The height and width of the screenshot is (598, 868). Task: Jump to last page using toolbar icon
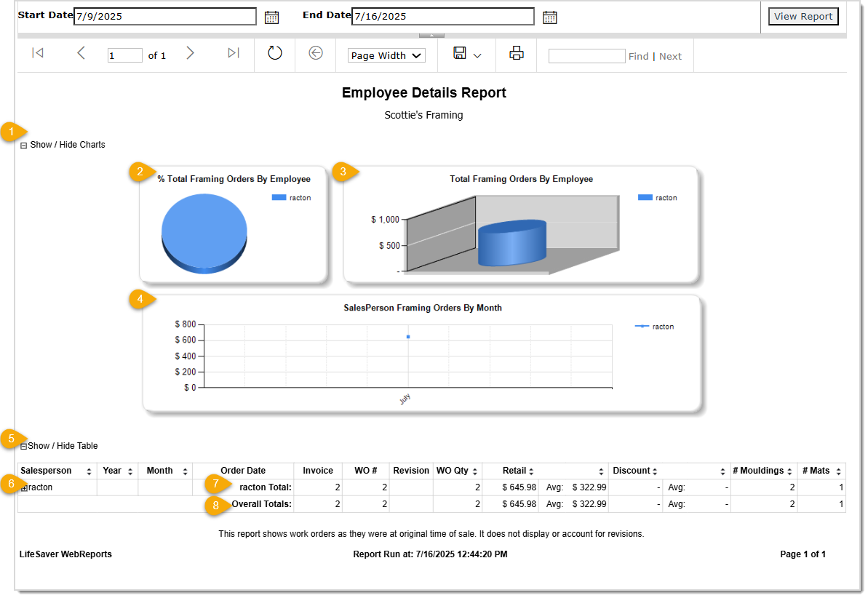coord(233,52)
